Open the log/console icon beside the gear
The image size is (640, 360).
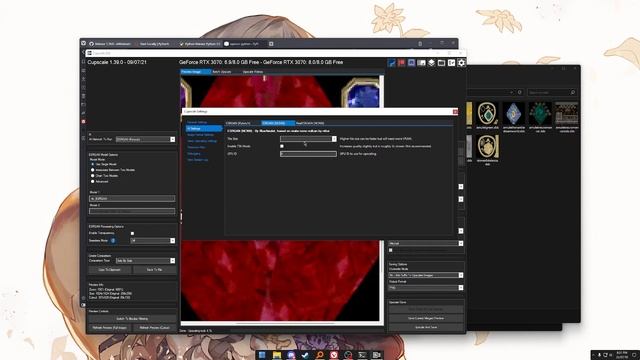[451, 63]
